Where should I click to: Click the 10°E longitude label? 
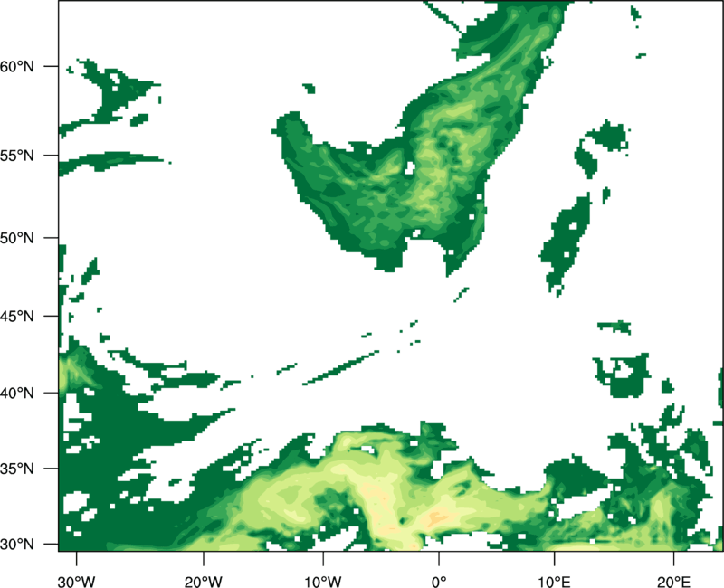pyautogui.click(x=554, y=582)
